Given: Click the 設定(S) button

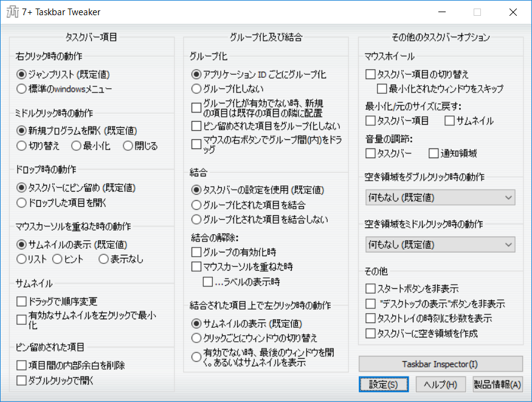Looking at the screenshot, I should [x=384, y=384].
